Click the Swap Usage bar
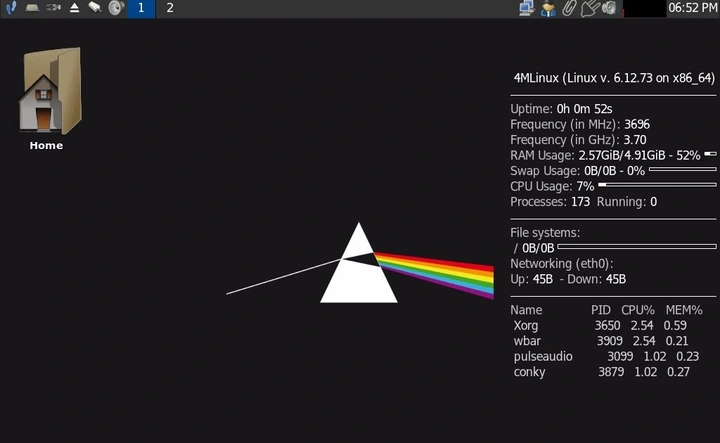Image resolution: width=720 pixels, height=443 pixels. click(682, 170)
